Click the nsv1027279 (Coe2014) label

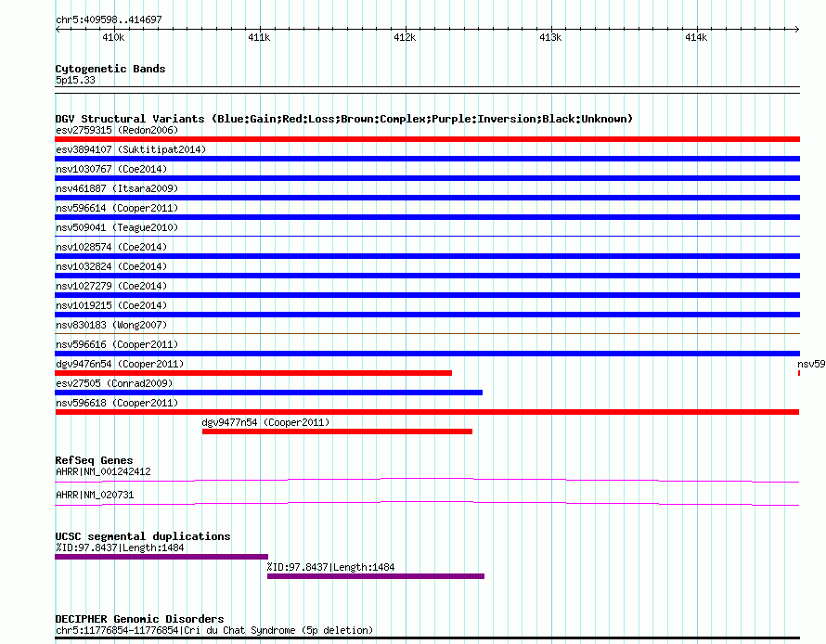coord(111,286)
